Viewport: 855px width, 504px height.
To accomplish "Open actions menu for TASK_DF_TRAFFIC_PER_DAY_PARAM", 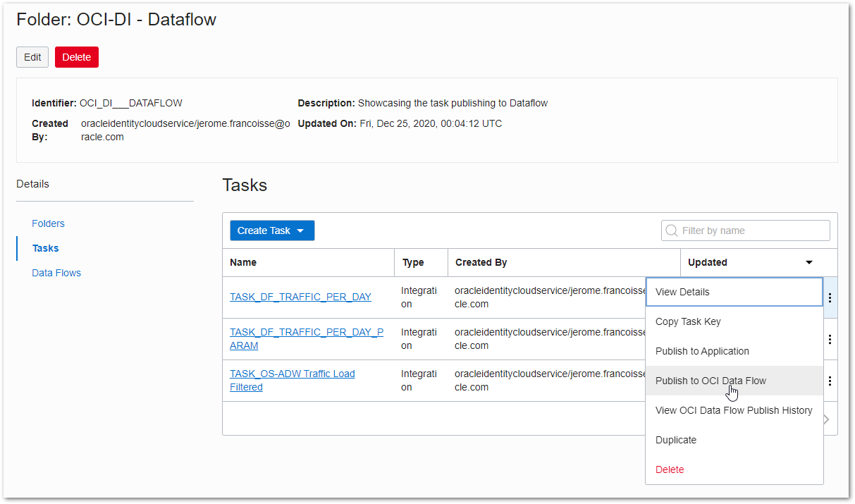I will click(830, 339).
